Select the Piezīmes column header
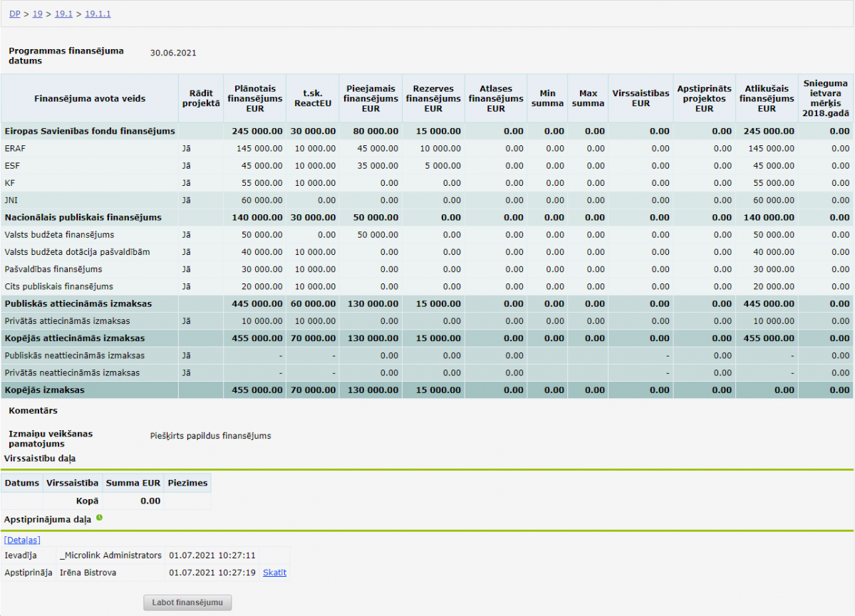Viewport: 855px width, 616px height. tap(187, 484)
